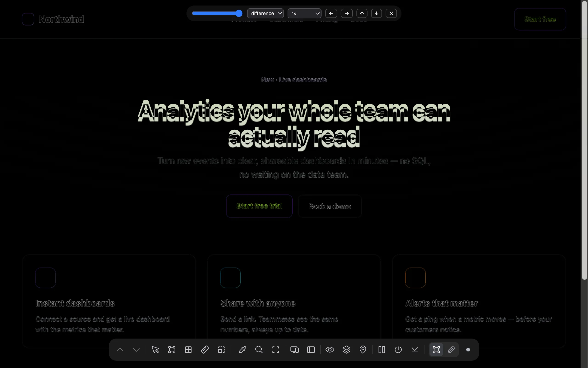Click the down chevron in bottom toolbar
Viewport: 588px width, 368px height.
coord(137,350)
